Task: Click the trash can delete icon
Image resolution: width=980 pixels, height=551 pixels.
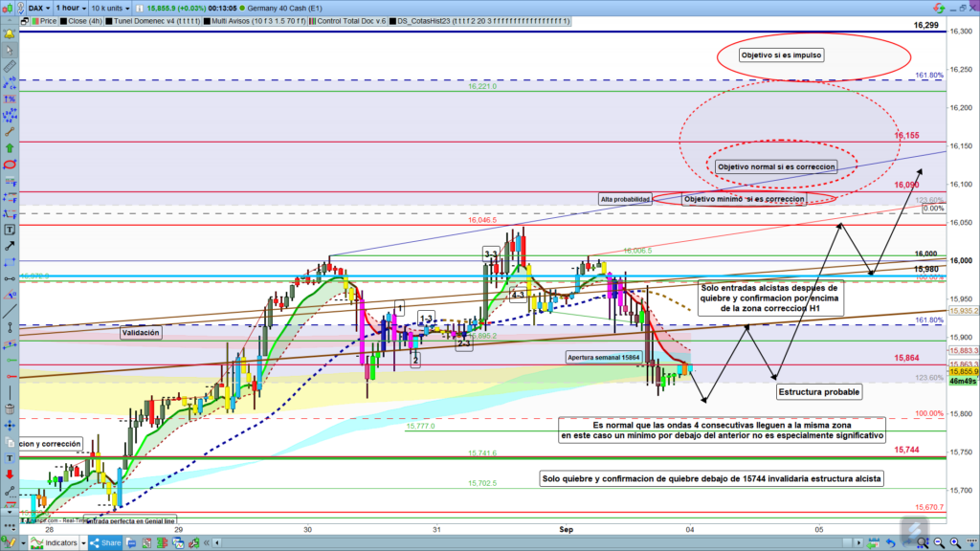Action: [10, 410]
